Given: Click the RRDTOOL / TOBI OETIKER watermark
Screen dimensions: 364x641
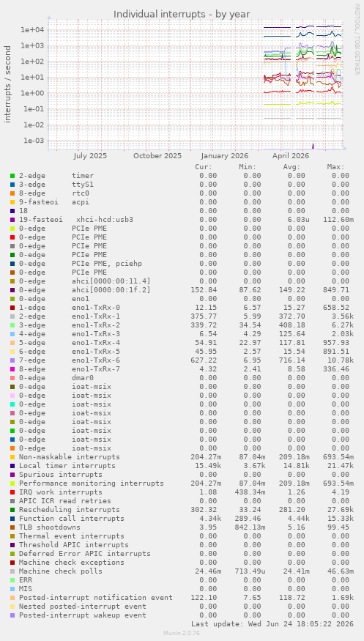Looking at the screenshot, I should pyautogui.click(x=357, y=40).
